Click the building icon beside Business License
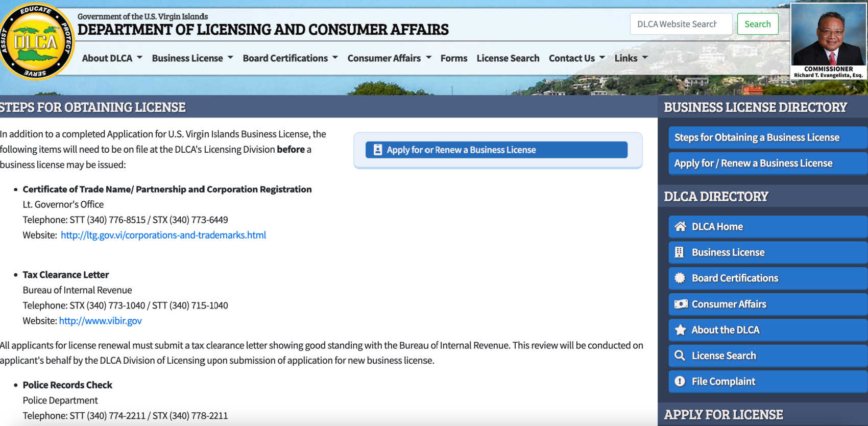The width and height of the screenshot is (868, 426). coord(679,252)
